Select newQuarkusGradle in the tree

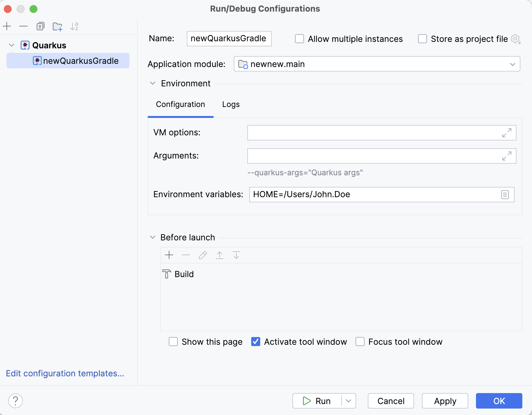[68, 61]
